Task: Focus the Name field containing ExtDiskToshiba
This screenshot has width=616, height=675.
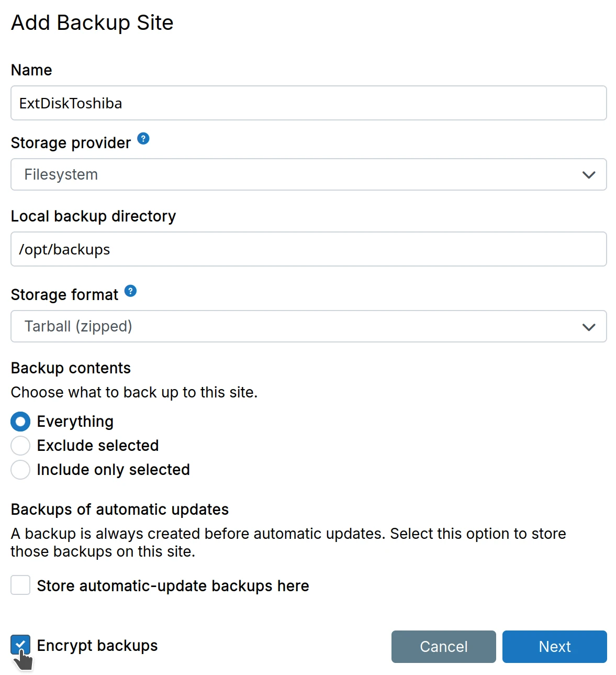Action: (308, 103)
